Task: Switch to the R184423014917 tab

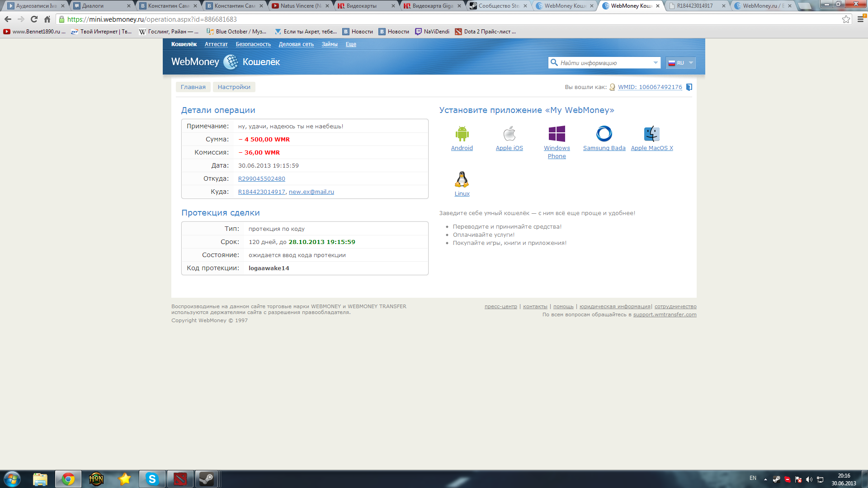Action: pos(698,6)
